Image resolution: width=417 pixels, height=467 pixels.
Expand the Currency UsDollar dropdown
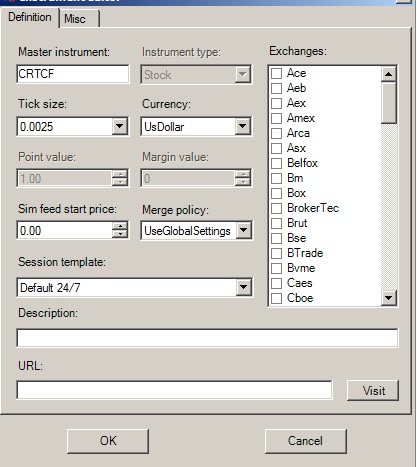pyautogui.click(x=243, y=126)
